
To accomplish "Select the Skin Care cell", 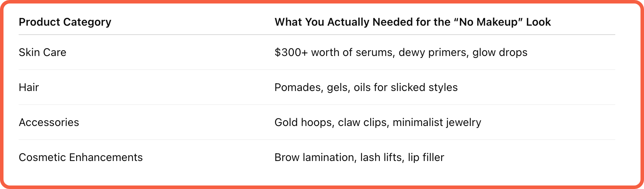I will pos(42,52).
